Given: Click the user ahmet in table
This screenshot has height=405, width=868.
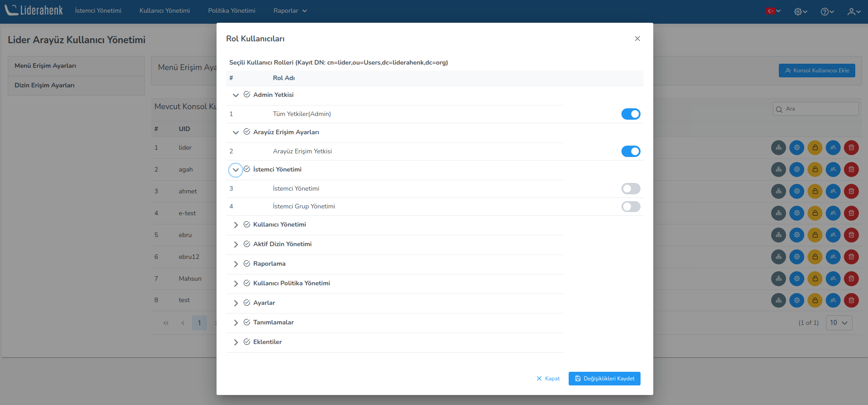Looking at the screenshot, I should pyautogui.click(x=188, y=191).
